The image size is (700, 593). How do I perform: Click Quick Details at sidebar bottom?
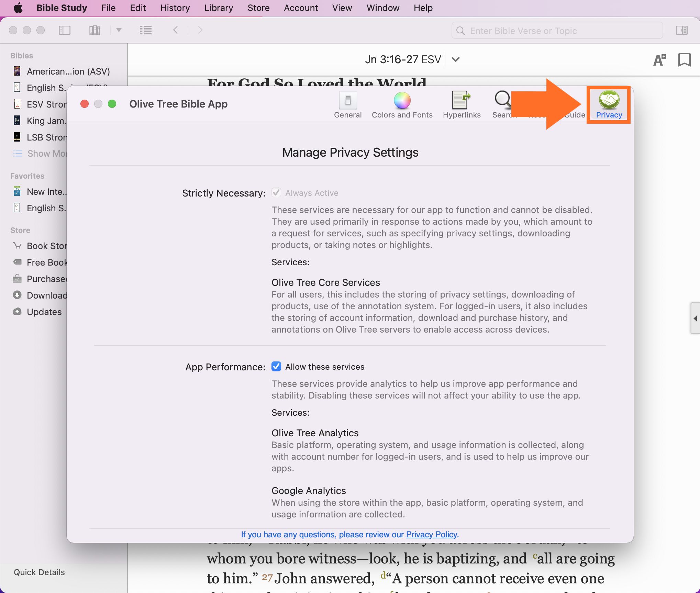click(39, 572)
